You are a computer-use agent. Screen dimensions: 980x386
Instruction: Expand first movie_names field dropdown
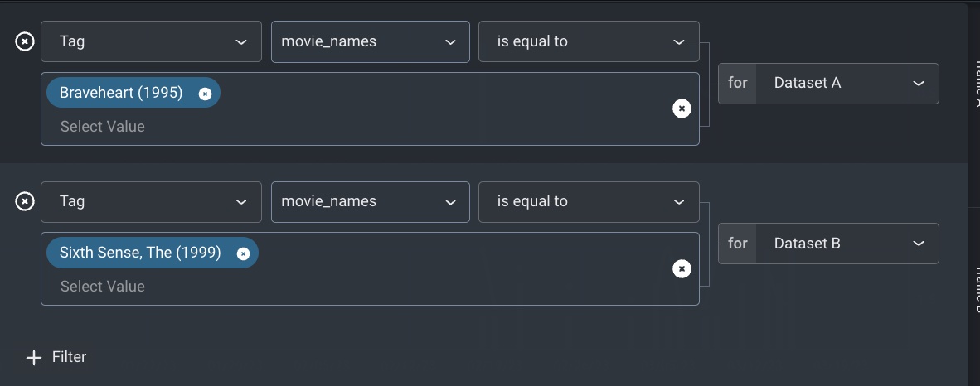(x=370, y=42)
